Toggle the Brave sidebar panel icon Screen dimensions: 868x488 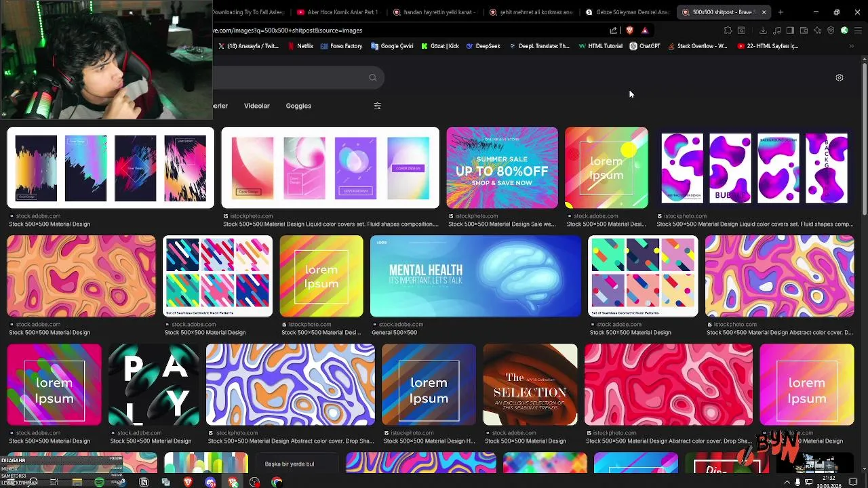click(790, 30)
